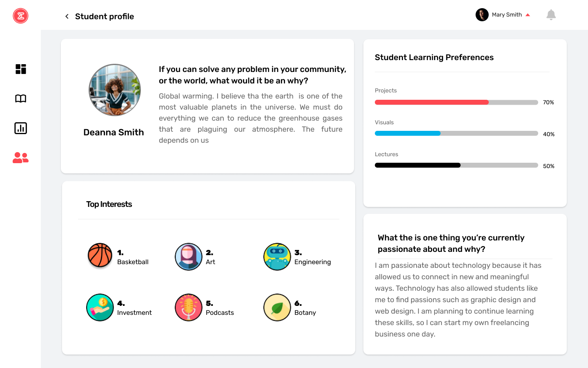Click the Investment money icon
588x368 pixels.
click(100, 307)
